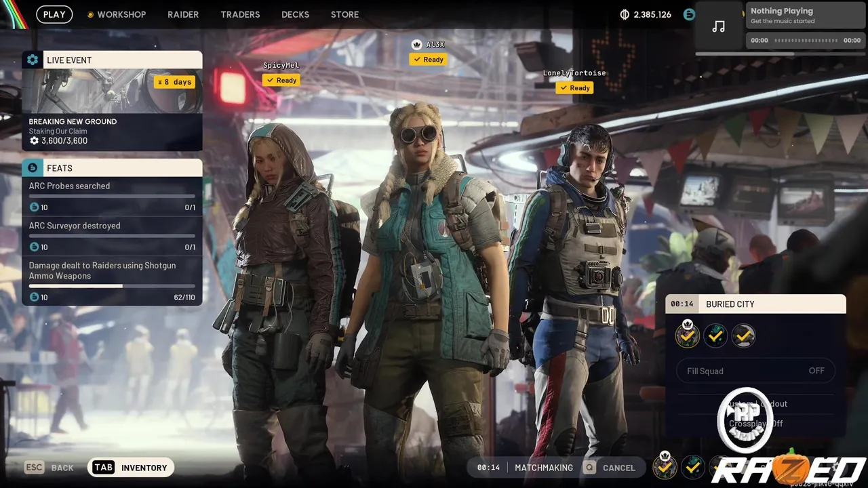Toggle the Crossplay option
Image resolution: width=868 pixels, height=488 pixels.
pyautogui.click(x=755, y=423)
